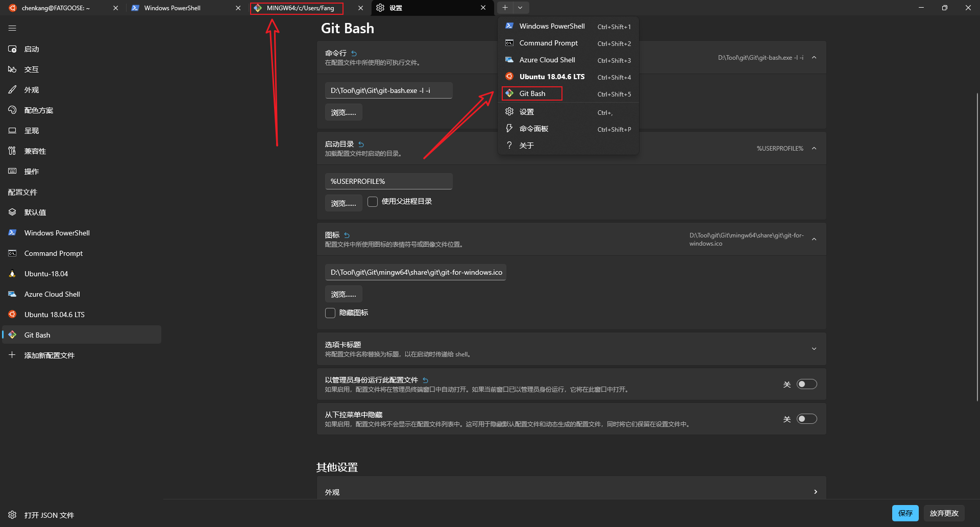This screenshot has width=980, height=527.
Task: Check the 使用父进程目录 checkbox
Action: coord(373,202)
